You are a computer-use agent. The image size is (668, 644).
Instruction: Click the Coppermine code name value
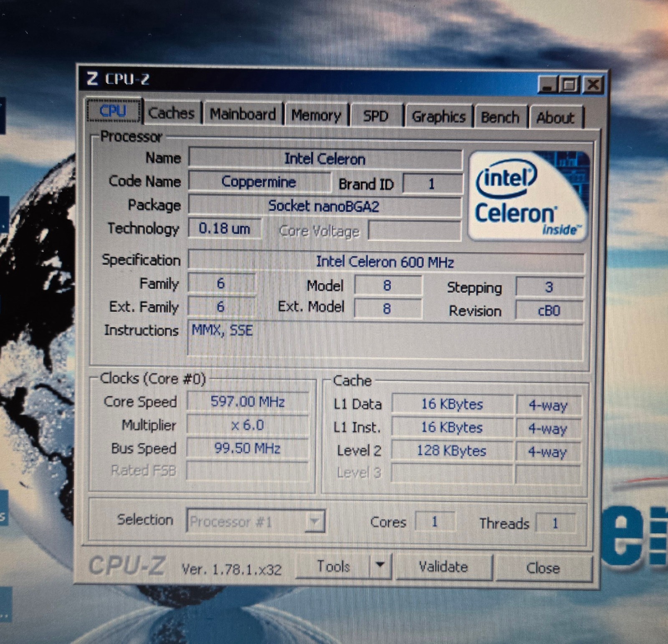click(259, 182)
